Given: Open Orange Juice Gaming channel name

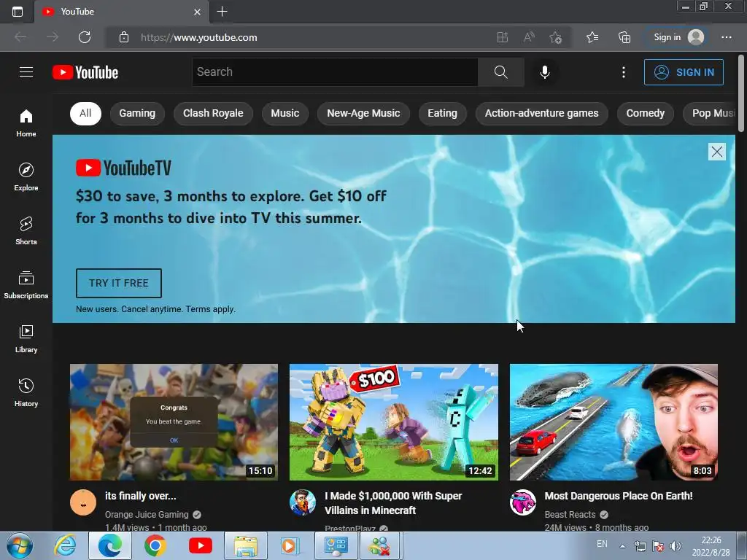Looking at the screenshot, I should click(x=147, y=514).
